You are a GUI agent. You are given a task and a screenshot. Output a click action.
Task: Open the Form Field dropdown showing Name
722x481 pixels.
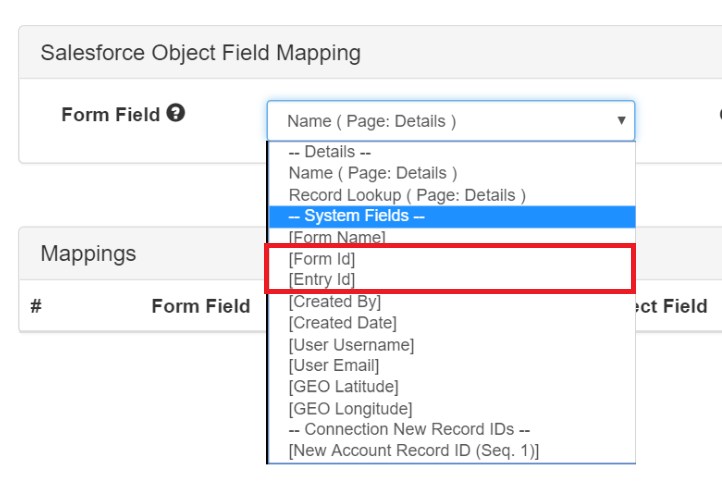pos(451,121)
